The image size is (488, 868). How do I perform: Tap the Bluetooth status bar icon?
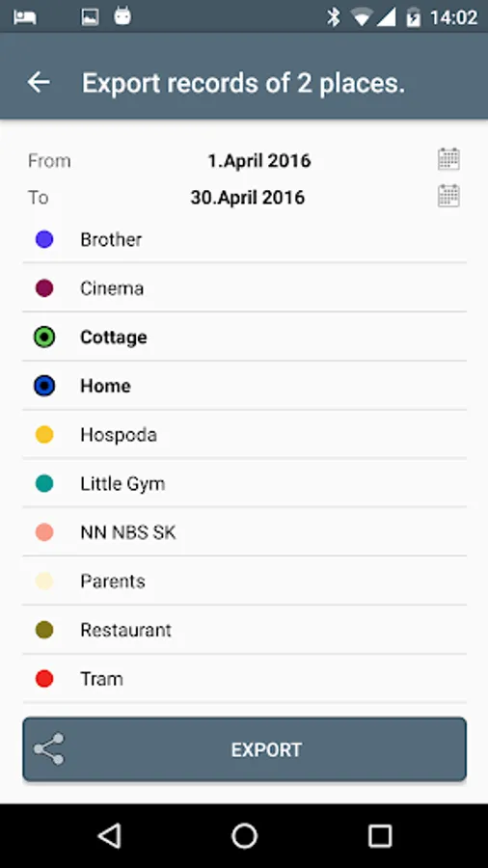coord(333,17)
